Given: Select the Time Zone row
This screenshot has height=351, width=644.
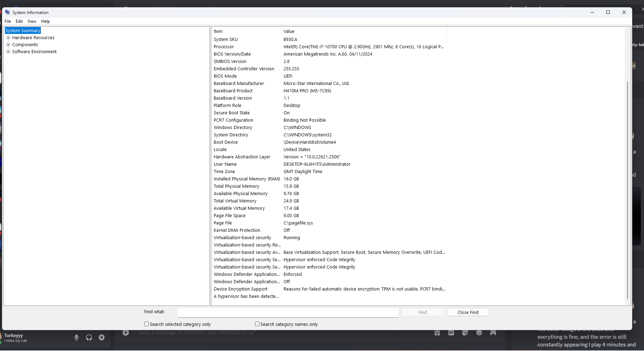Looking at the screenshot, I should point(329,172).
